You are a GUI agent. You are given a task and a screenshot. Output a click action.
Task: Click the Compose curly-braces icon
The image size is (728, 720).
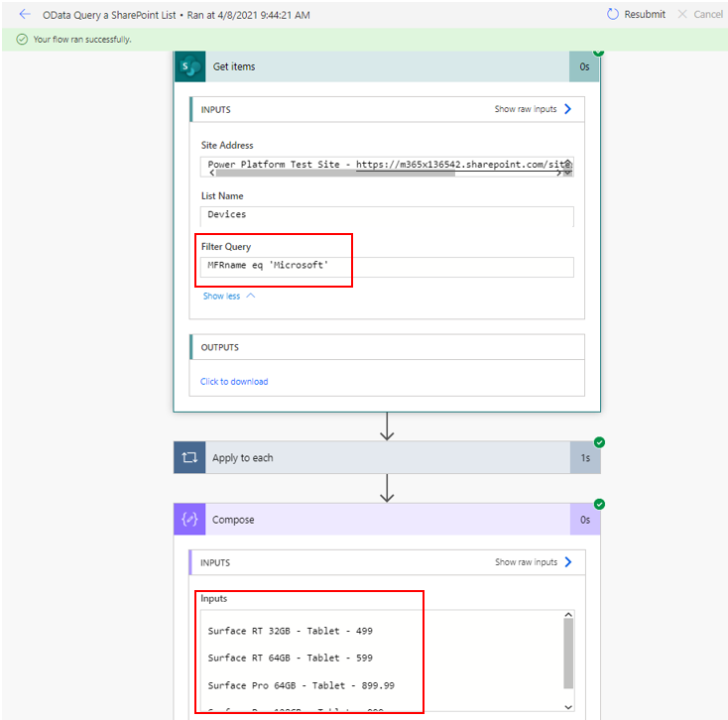(189, 520)
